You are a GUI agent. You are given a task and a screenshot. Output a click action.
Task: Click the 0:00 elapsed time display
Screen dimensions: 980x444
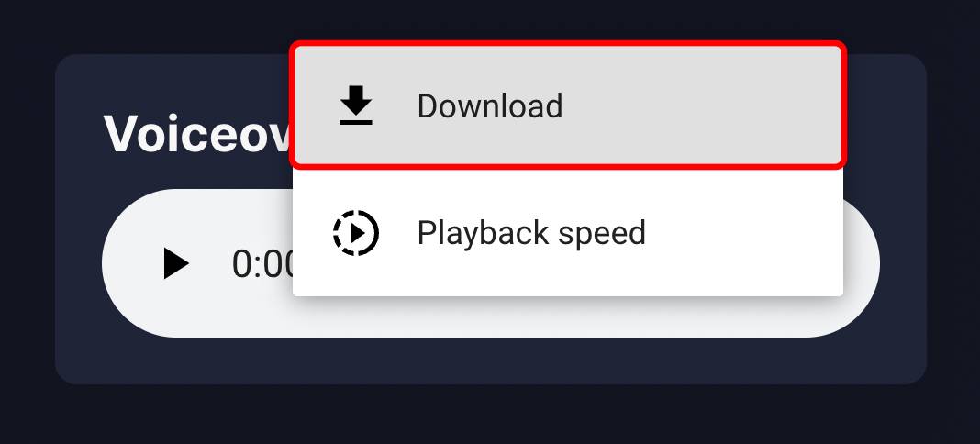262,264
